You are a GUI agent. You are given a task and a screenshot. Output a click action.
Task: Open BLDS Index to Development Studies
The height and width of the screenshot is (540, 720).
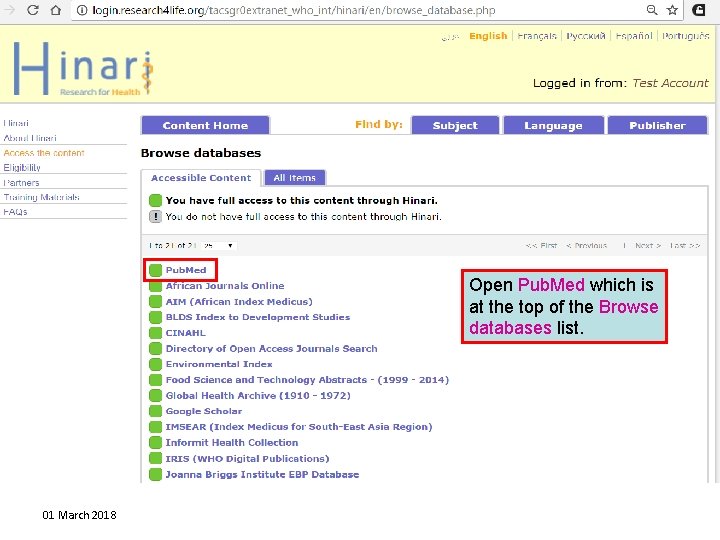tap(258, 317)
